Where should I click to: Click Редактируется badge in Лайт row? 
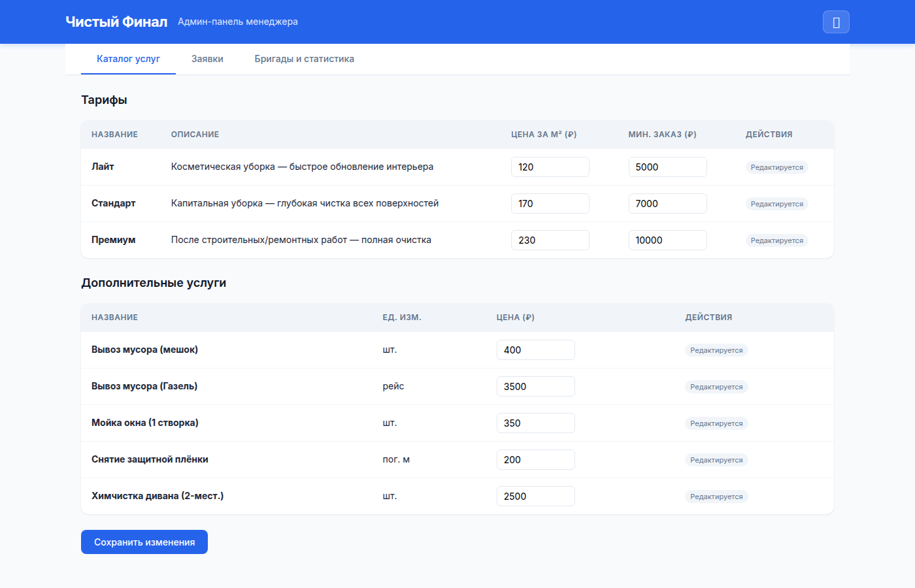click(x=777, y=167)
